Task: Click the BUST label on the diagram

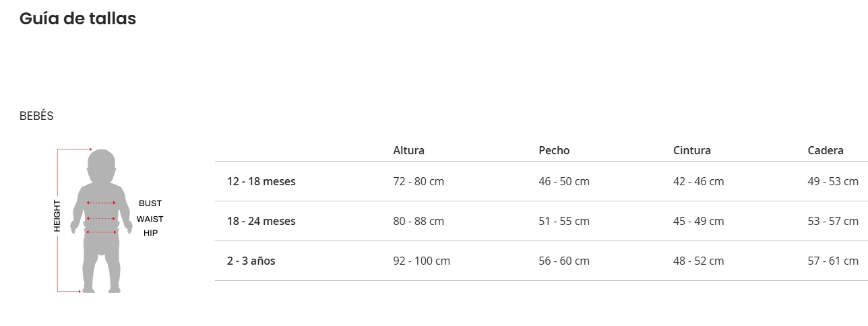Action: (x=150, y=203)
